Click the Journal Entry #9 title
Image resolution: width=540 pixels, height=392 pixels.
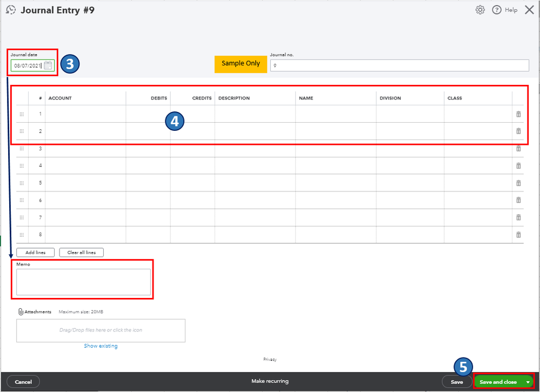[57, 10]
